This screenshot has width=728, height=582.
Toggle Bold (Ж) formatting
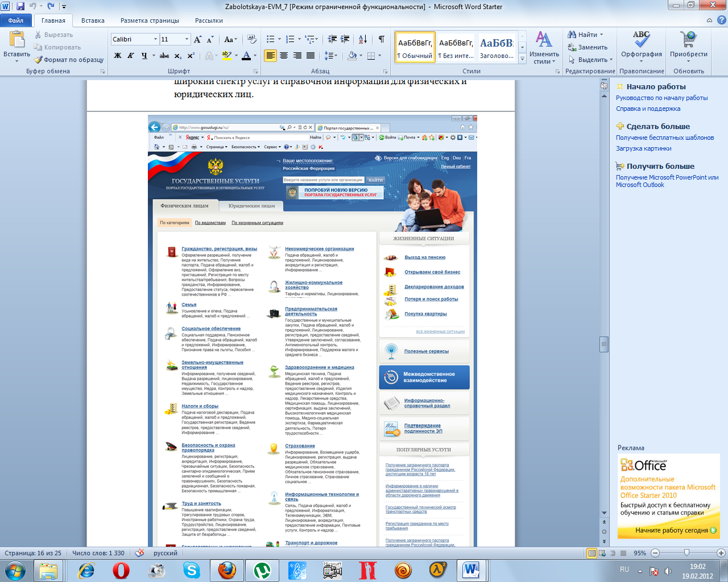(x=118, y=56)
